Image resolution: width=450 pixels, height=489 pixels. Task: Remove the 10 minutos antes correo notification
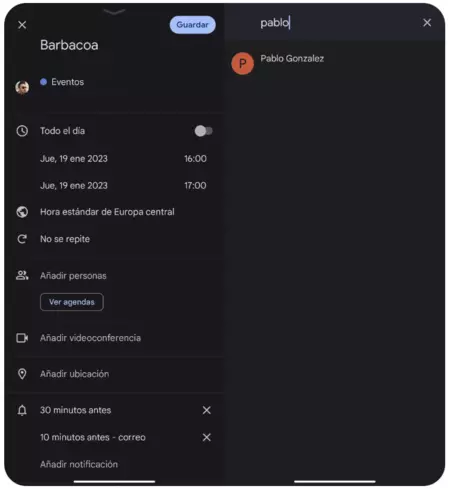(x=207, y=437)
